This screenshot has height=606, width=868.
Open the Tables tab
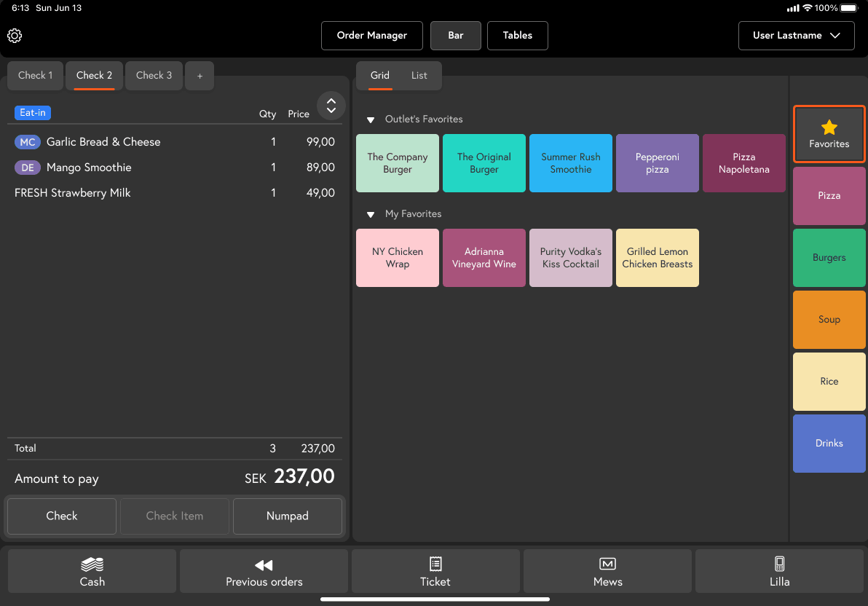pyautogui.click(x=517, y=36)
